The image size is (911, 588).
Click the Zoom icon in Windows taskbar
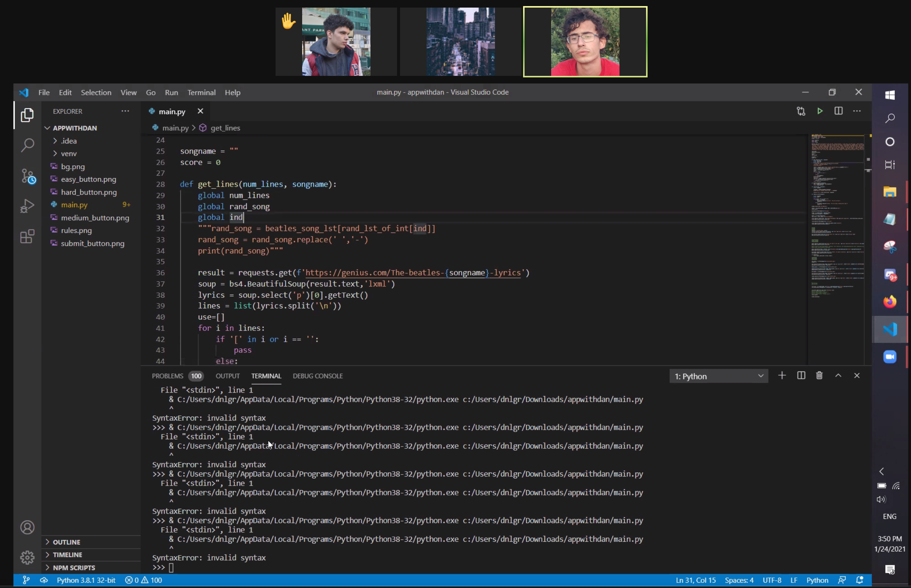890,357
